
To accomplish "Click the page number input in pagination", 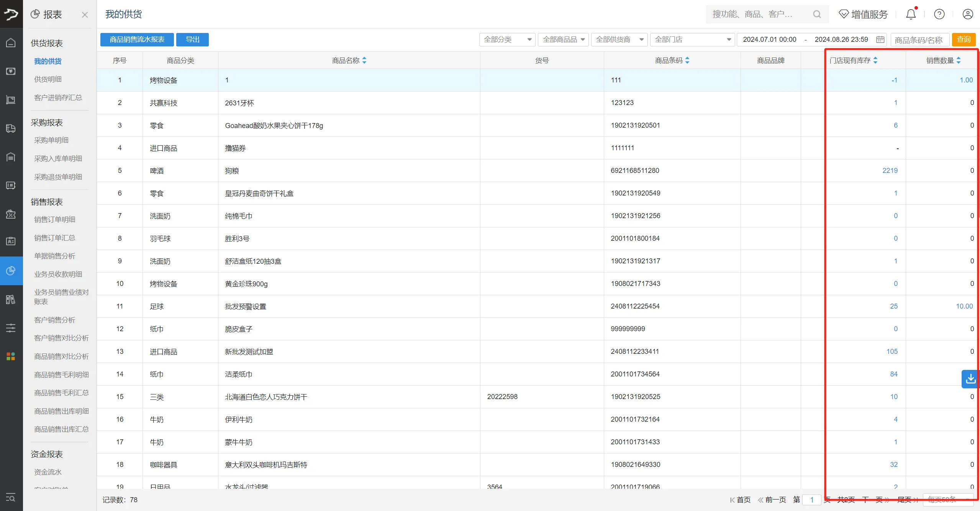I will point(811,499).
